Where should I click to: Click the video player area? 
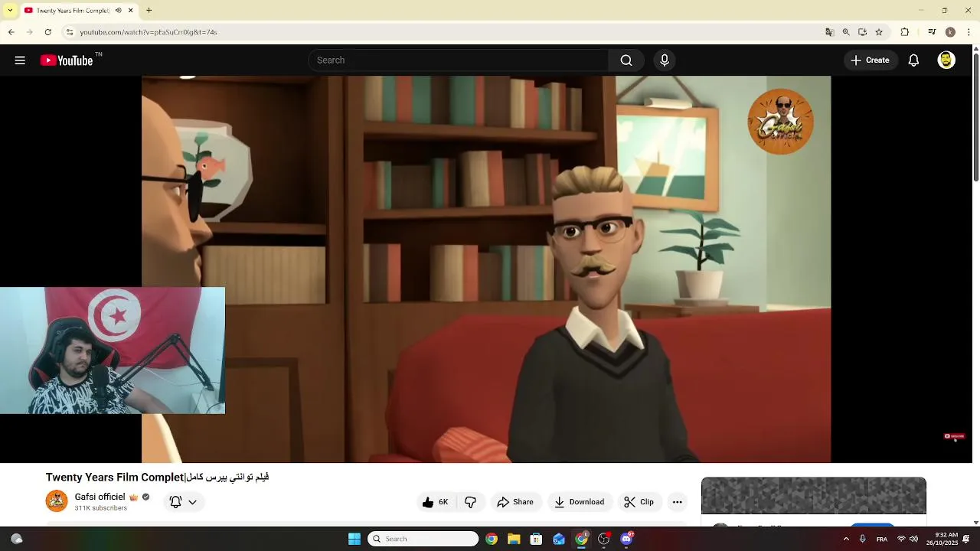coord(486,269)
